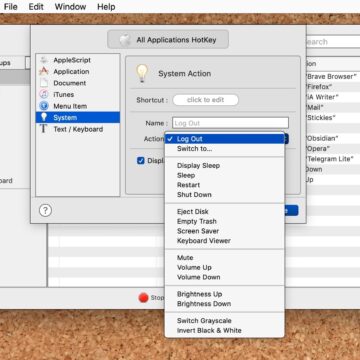
Task: Select iTunes in the type list
Action: tap(78, 94)
